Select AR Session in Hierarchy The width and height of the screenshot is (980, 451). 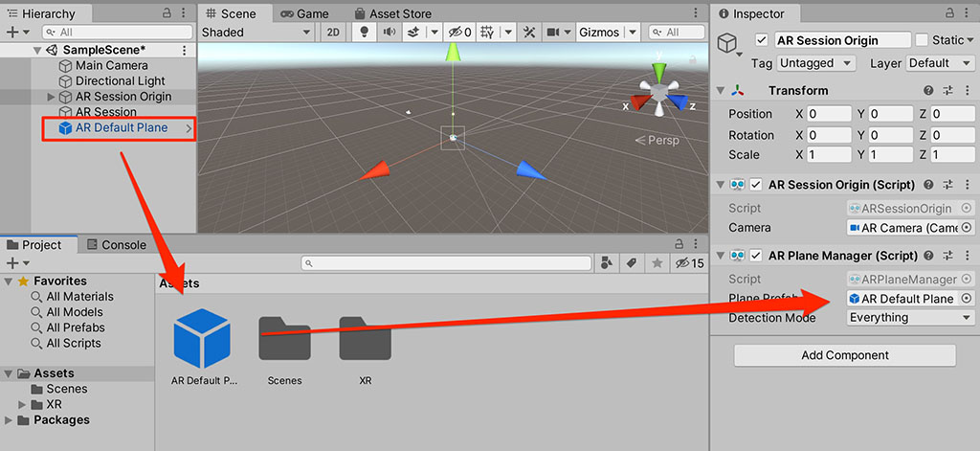pos(105,113)
